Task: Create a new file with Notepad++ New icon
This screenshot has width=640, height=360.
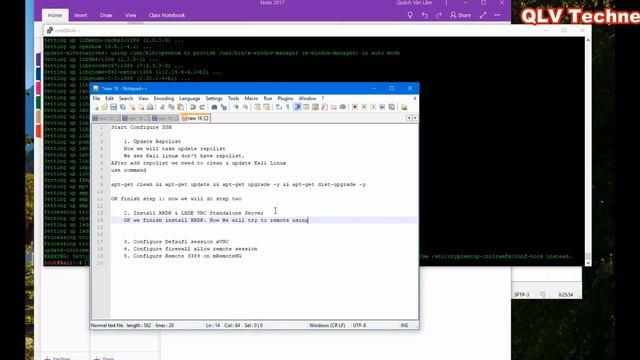Action: coord(96,107)
